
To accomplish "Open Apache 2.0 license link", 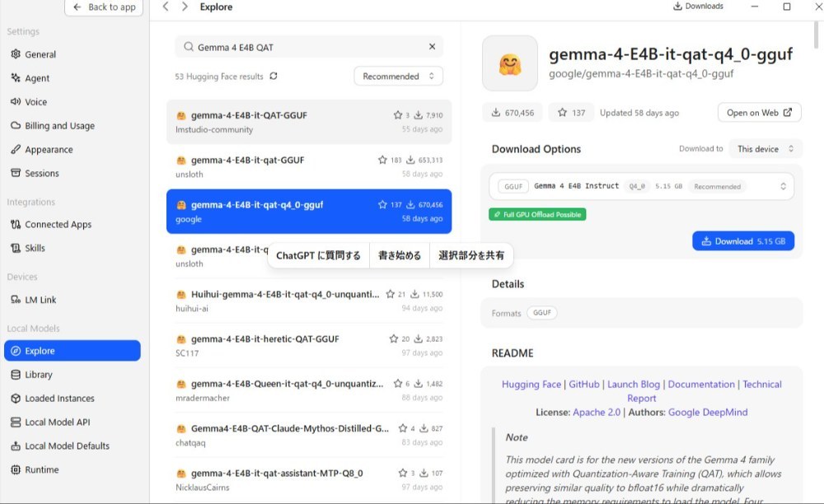I will [597, 412].
